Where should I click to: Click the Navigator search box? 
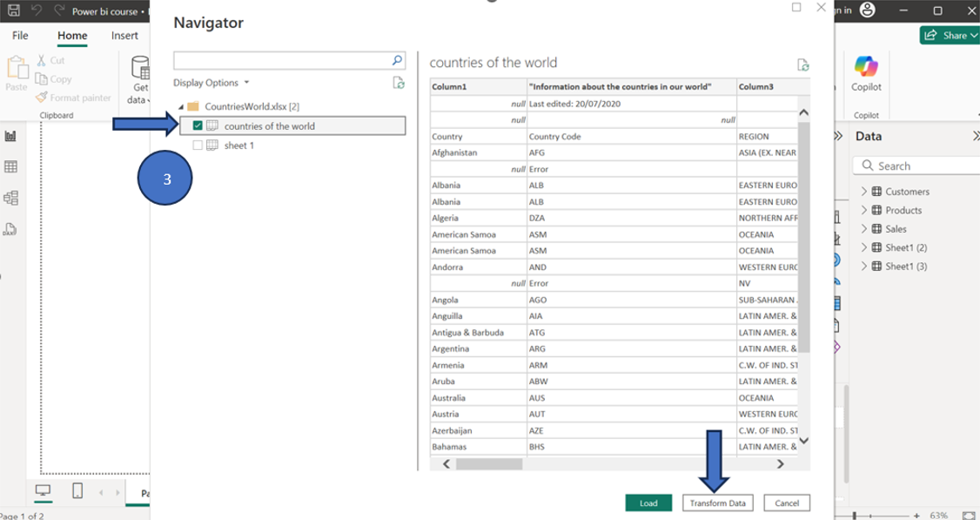(x=287, y=60)
